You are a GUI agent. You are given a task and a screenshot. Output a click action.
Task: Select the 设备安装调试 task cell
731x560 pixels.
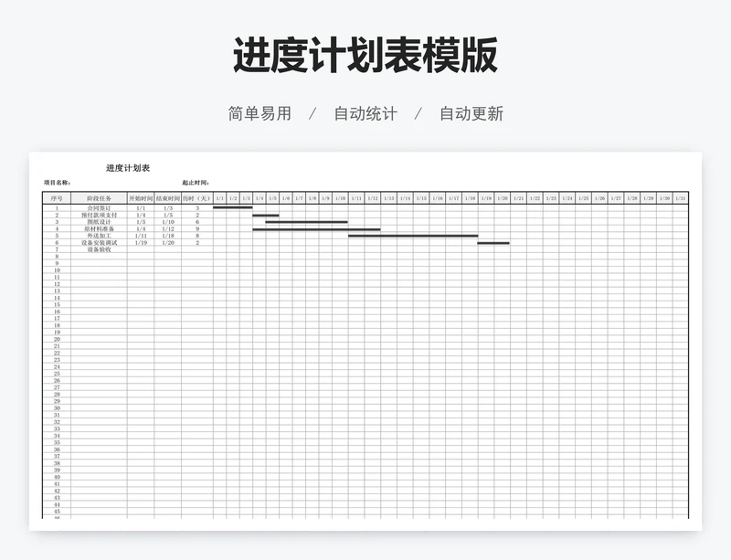tap(99, 242)
